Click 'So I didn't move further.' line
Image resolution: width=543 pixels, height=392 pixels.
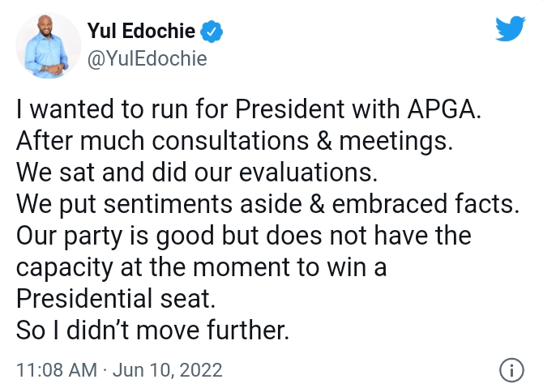click(x=152, y=330)
